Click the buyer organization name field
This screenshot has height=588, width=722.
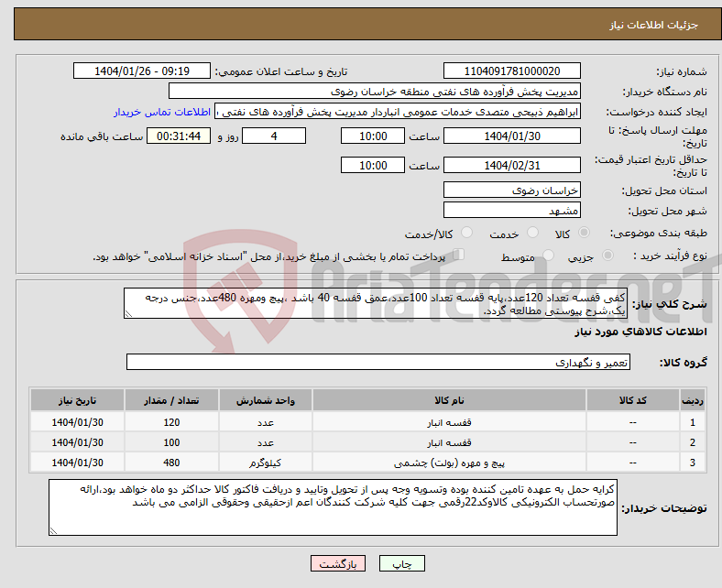pos(375,92)
